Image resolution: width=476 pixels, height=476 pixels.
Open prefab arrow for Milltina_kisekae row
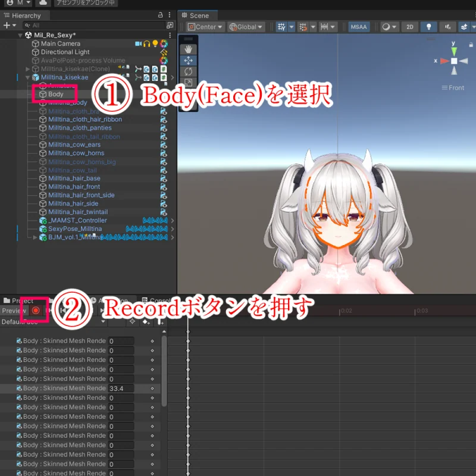click(173, 77)
